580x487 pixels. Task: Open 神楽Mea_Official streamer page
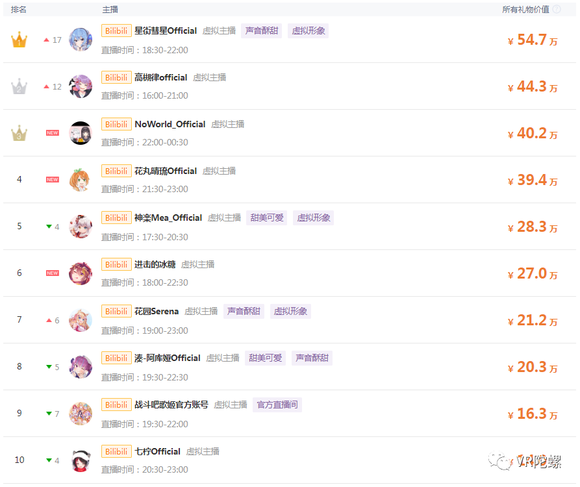point(168,218)
